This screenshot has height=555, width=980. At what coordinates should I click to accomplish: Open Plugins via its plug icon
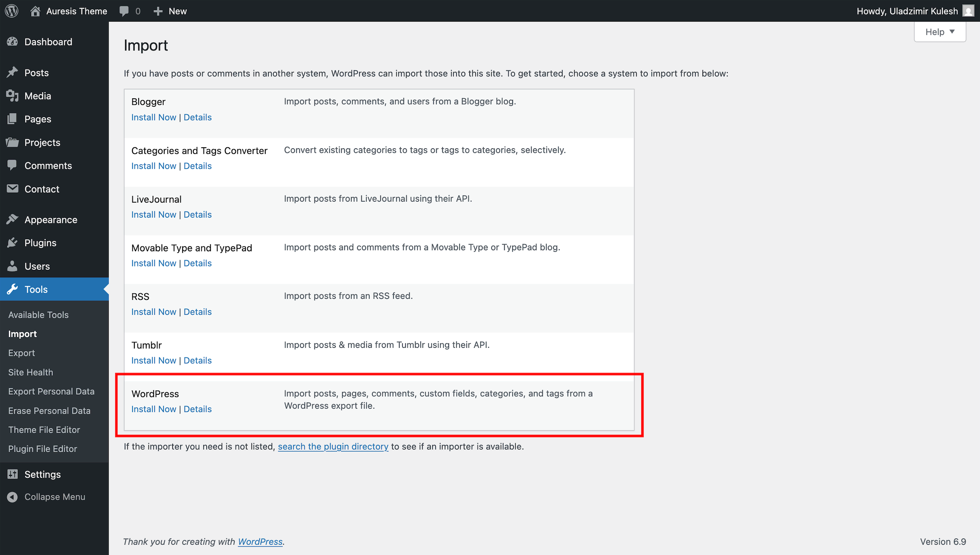click(x=13, y=243)
